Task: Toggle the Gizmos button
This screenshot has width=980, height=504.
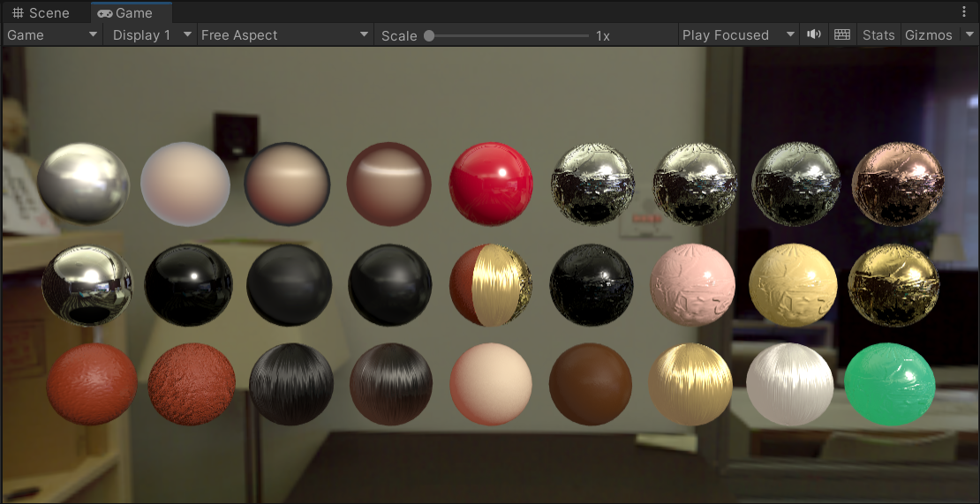Action: 928,35
